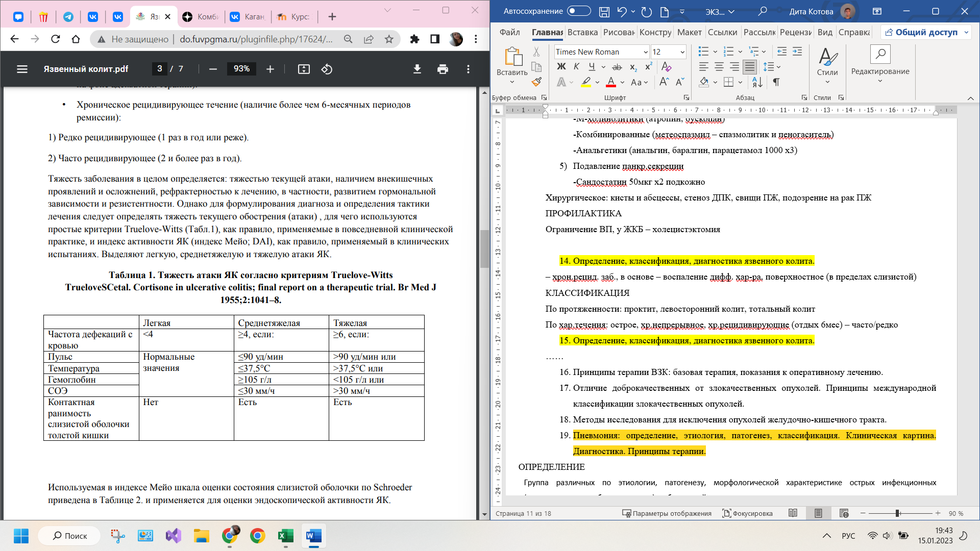The height and width of the screenshot is (551, 980).
Task: Clear all formatting in Word
Action: click(x=666, y=66)
